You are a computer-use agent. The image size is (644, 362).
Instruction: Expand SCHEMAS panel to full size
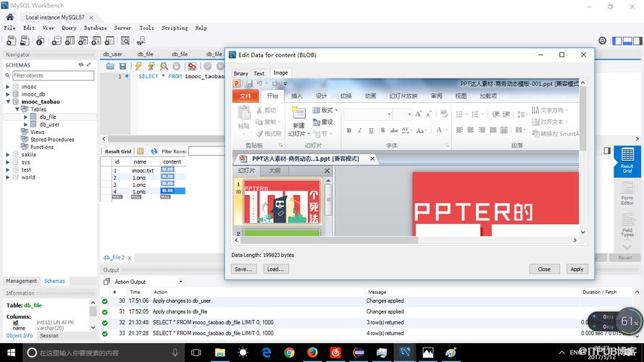(x=88, y=65)
